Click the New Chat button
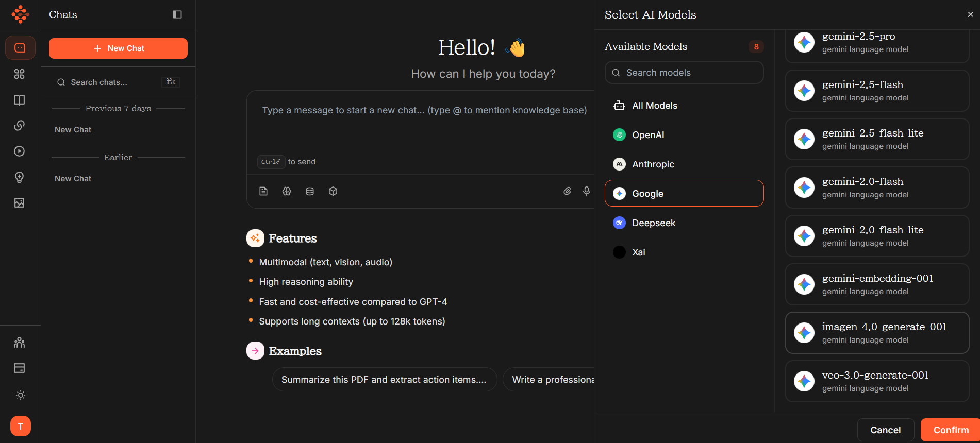Image resolution: width=980 pixels, height=443 pixels. point(118,48)
